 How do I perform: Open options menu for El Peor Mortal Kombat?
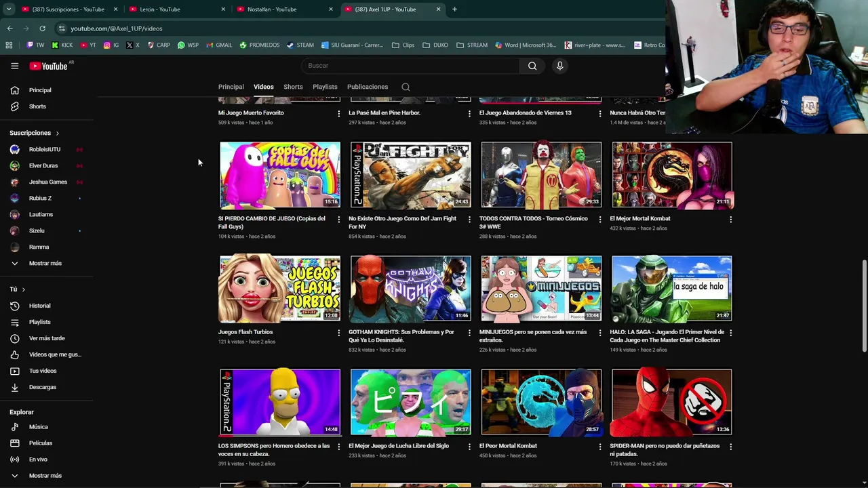click(599, 447)
